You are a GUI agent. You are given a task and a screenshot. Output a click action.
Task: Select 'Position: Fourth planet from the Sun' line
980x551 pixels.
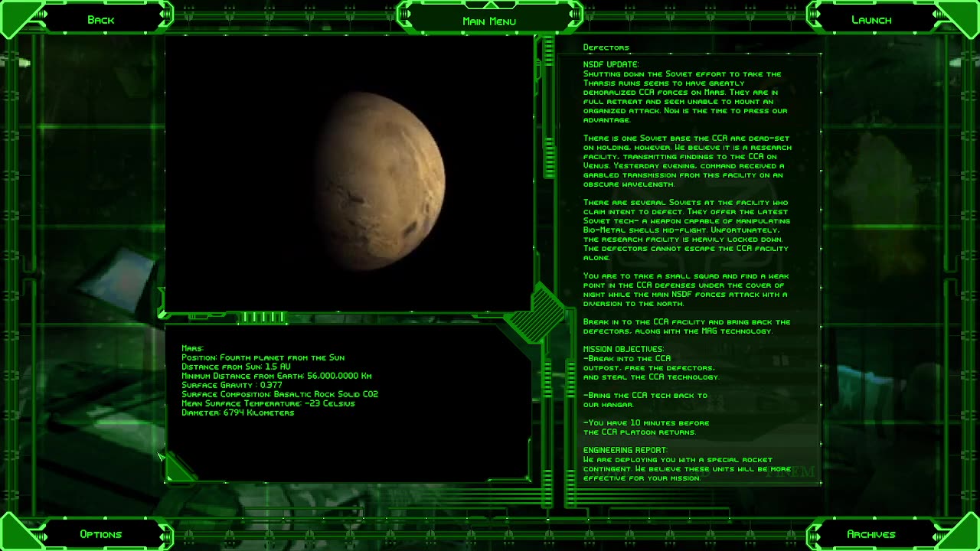263,357
